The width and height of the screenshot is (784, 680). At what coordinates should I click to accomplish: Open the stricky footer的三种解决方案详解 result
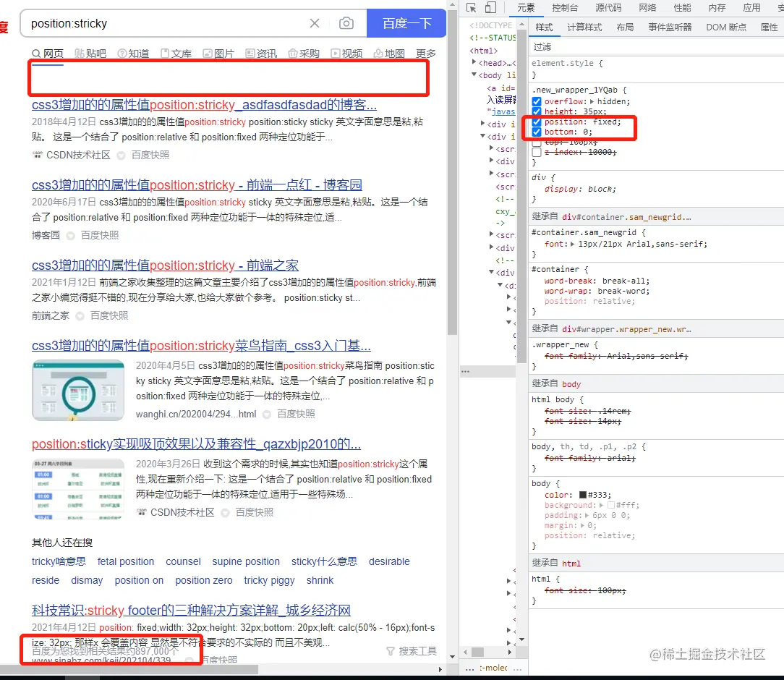click(x=191, y=611)
